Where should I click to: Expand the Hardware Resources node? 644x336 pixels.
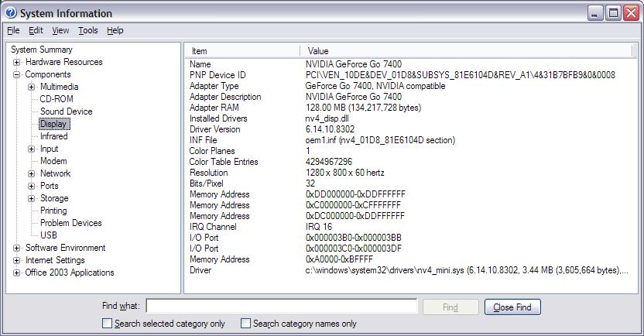coord(16,63)
